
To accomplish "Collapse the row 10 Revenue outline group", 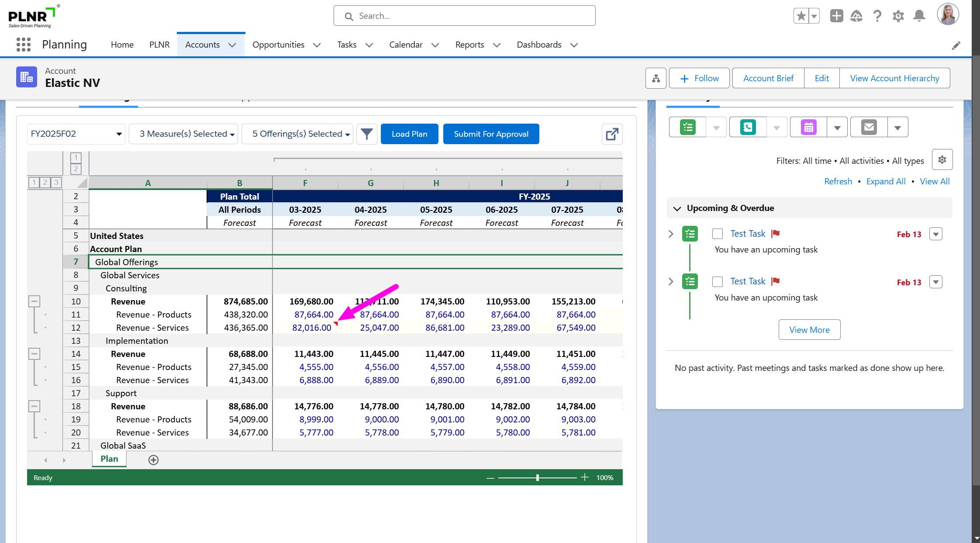I will tap(35, 301).
